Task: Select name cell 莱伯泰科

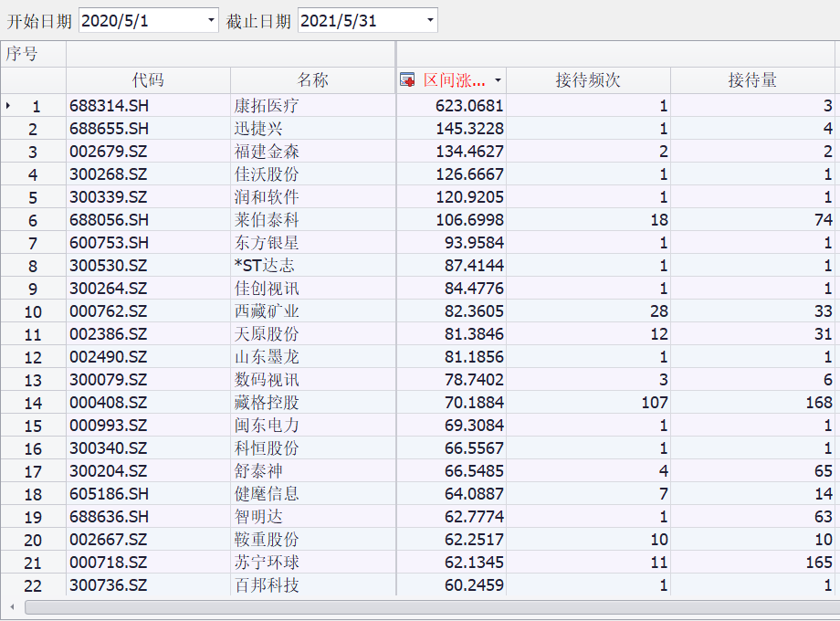Action: [x=313, y=220]
